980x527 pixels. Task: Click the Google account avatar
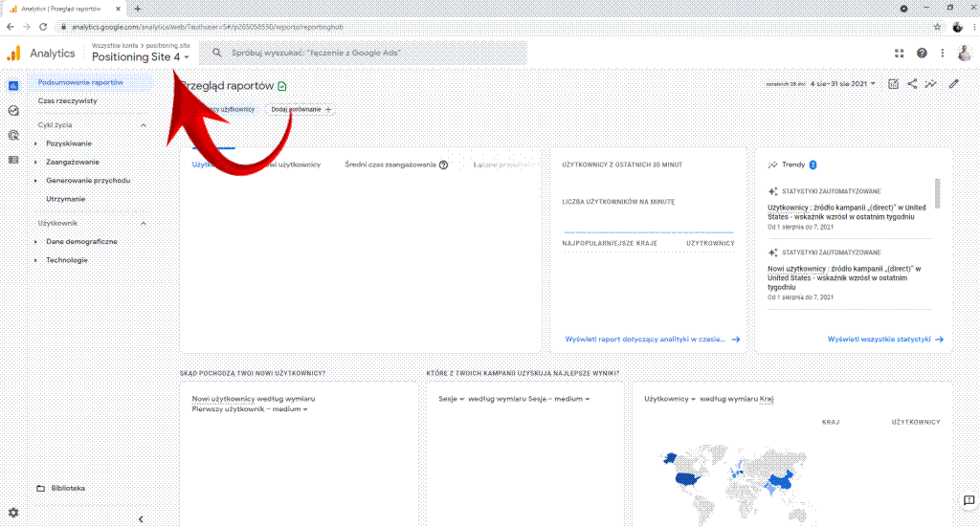click(x=965, y=53)
